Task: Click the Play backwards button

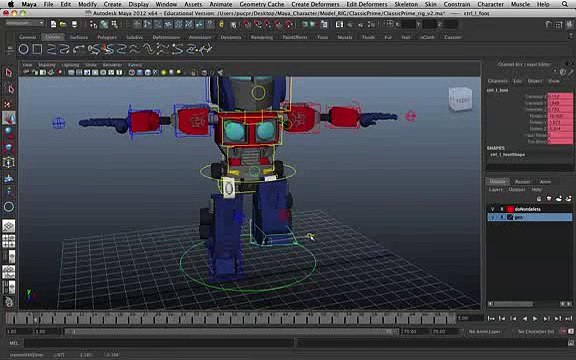Action: click(525, 318)
